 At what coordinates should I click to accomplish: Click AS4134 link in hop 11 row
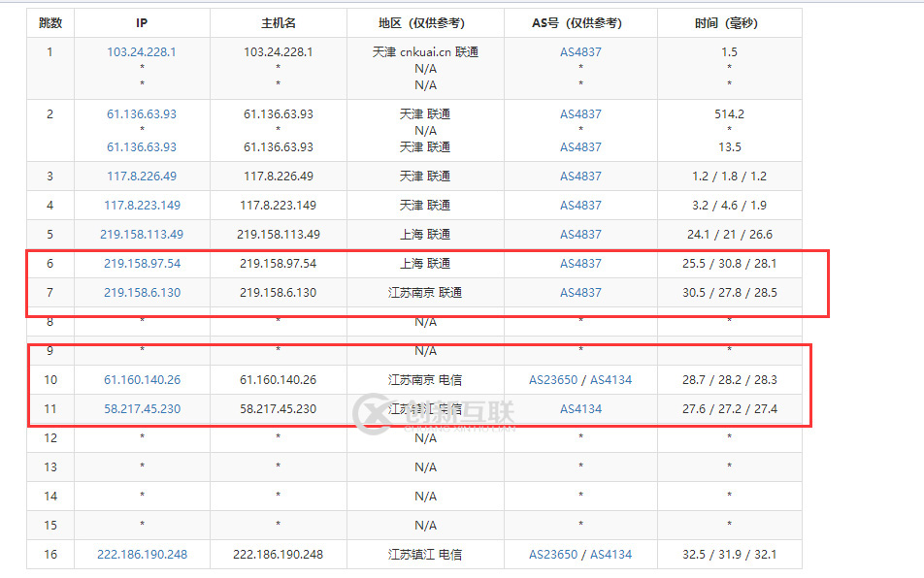[580, 408]
